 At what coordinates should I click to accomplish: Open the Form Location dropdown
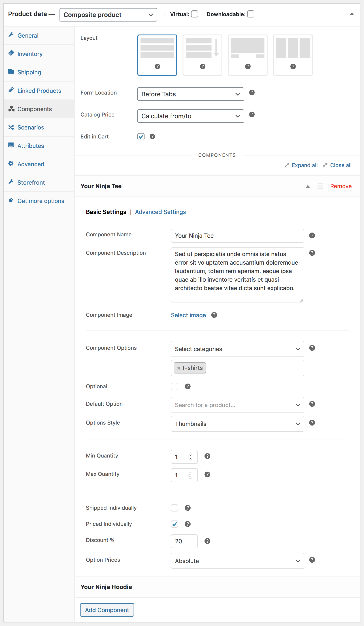click(190, 94)
